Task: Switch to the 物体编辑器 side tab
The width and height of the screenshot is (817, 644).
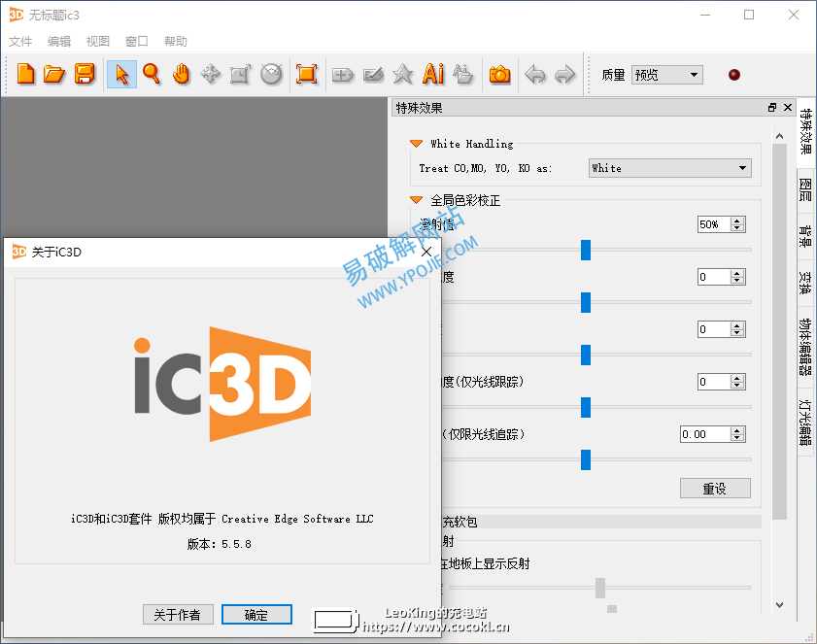Action: tap(805, 347)
